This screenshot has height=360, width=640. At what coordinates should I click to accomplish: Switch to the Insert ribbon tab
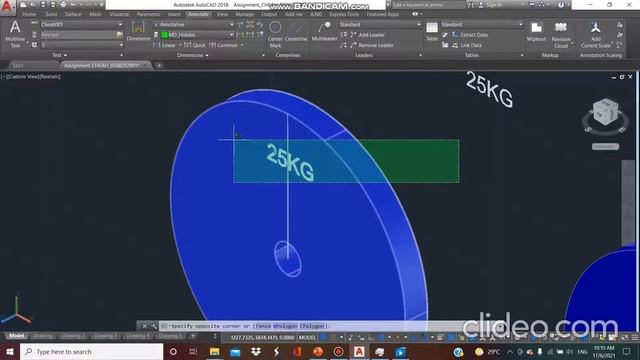174,14
